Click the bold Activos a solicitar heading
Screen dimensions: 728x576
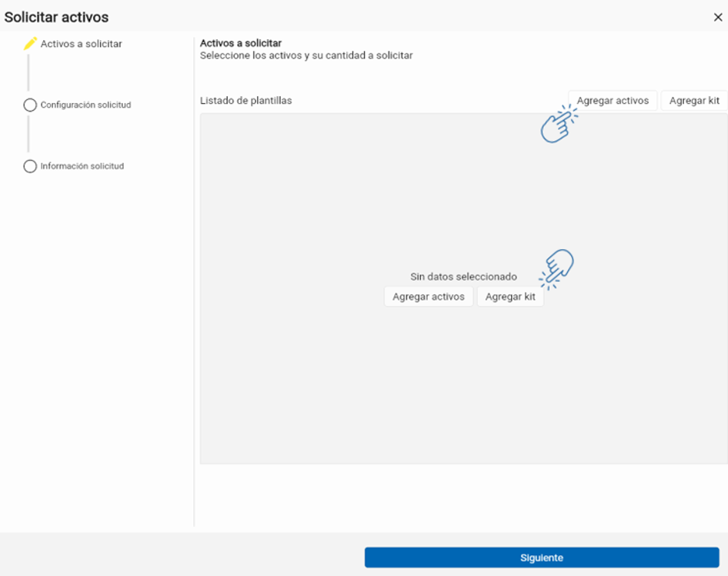click(x=241, y=43)
